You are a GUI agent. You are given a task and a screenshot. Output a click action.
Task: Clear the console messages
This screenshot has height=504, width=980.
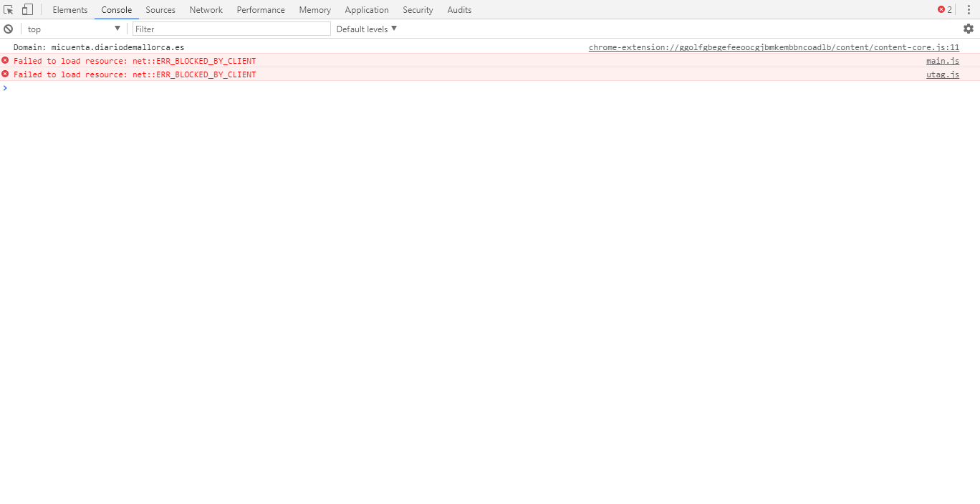pyautogui.click(x=8, y=29)
